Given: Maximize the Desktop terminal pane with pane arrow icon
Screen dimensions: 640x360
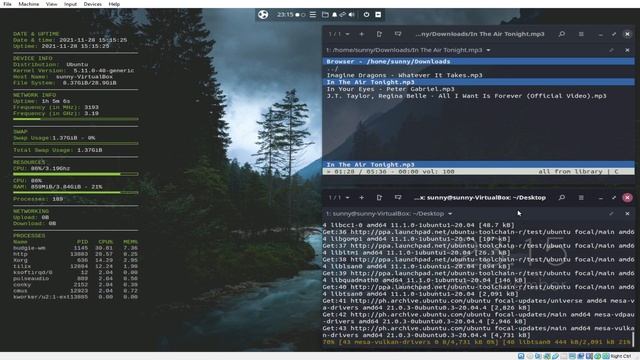Looking at the screenshot, I should click(x=611, y=214).
